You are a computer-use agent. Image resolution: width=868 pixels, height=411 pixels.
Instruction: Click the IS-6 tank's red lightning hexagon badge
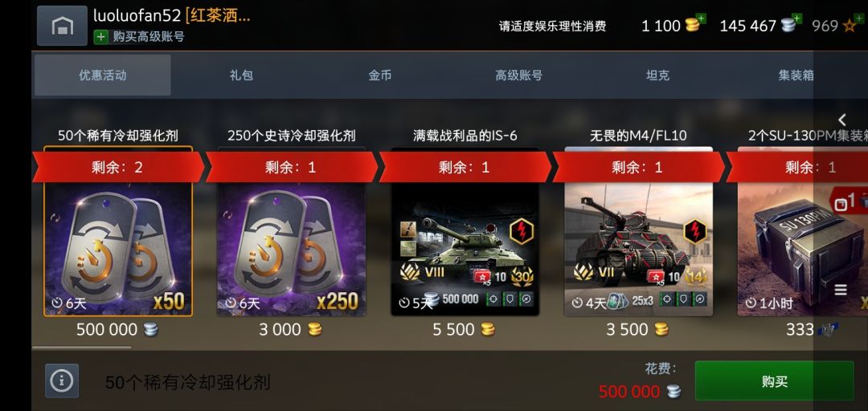(521, 232)
